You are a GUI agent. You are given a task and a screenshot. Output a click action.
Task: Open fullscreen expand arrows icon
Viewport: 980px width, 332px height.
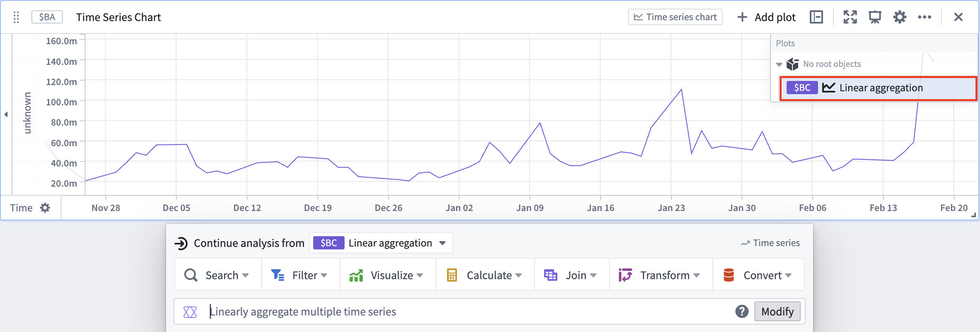tap(850, 17)
